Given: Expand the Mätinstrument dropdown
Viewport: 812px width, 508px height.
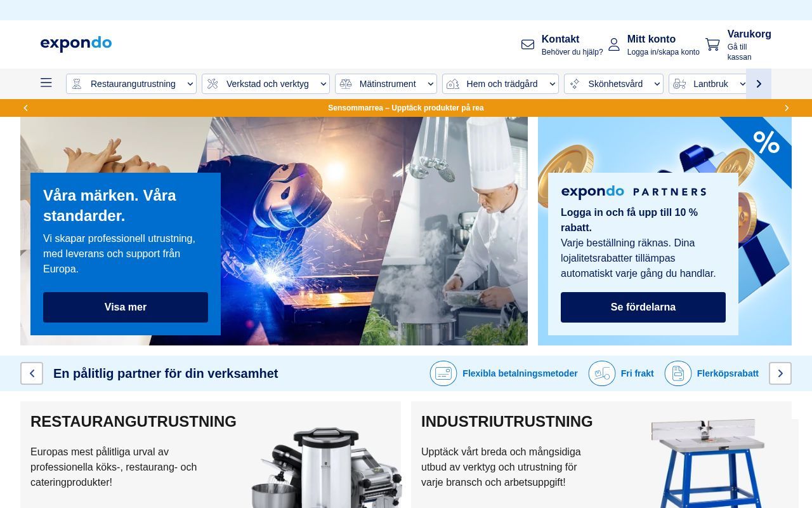Looking at the screenshot, I should [x=431, y=84].
